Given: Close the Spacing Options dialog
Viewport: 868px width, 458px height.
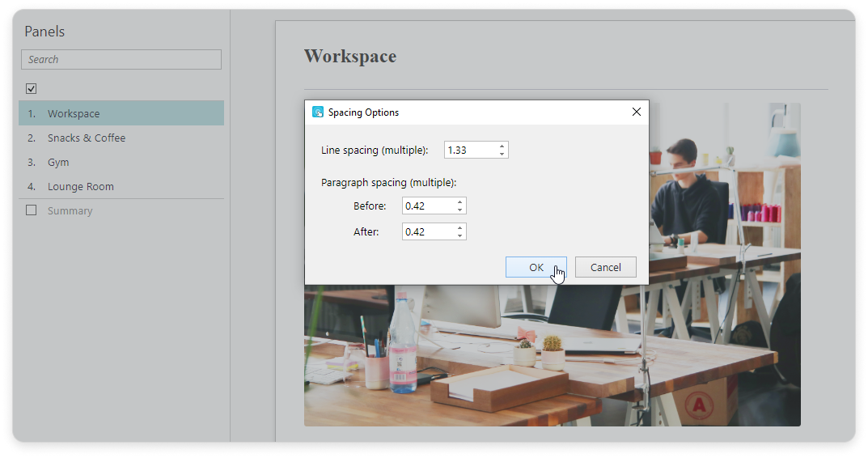Looking at the screenshot, I should click(x=636, y=112).
